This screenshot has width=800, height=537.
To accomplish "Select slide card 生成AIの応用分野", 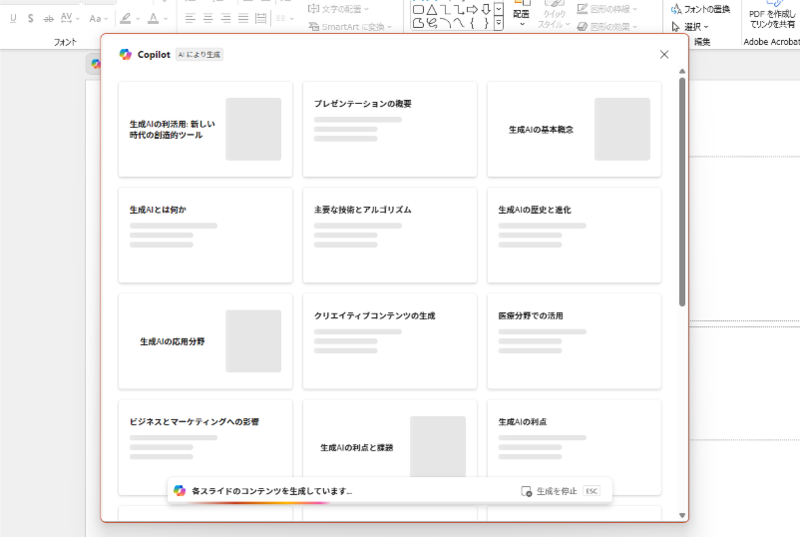I will pyautogui.click(x=206, y=341).
